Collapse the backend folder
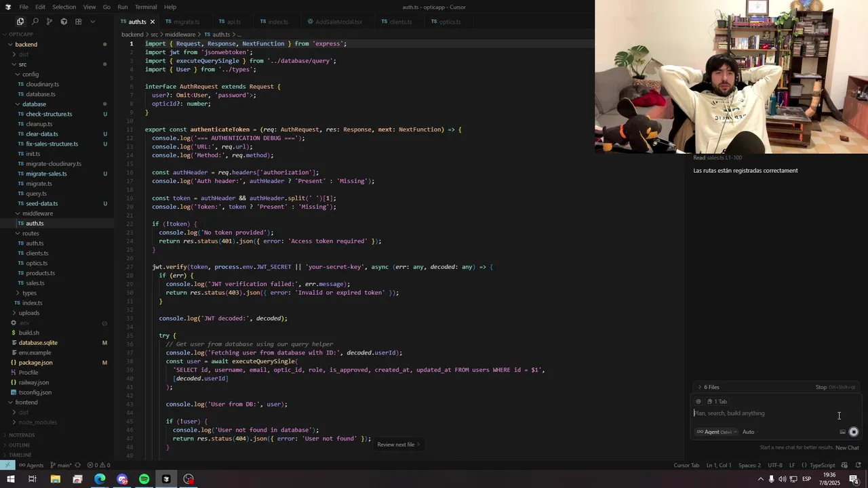The image size is (868, 488). [x=26, y=45]
